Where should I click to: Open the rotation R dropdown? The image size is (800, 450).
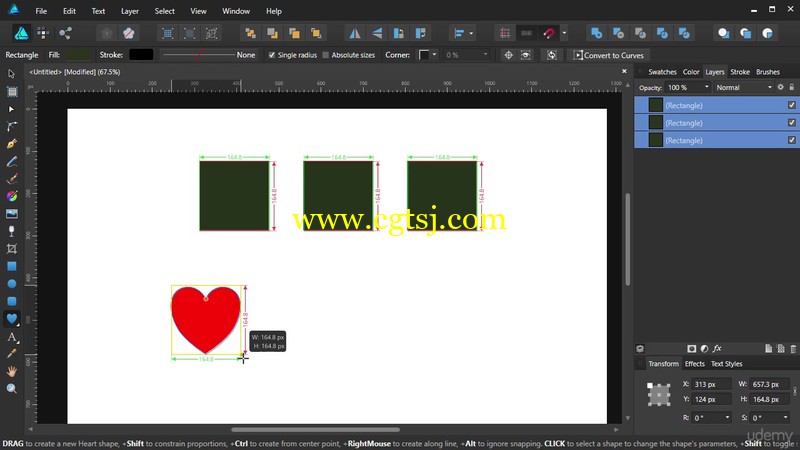[x=727, y=417]
